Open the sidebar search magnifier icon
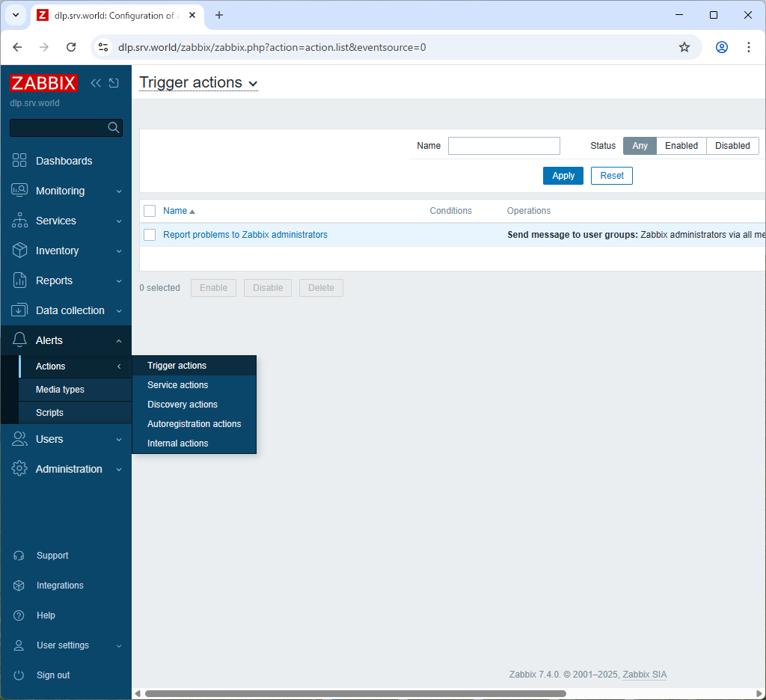766x700 pixels. [x=113, y=127]
